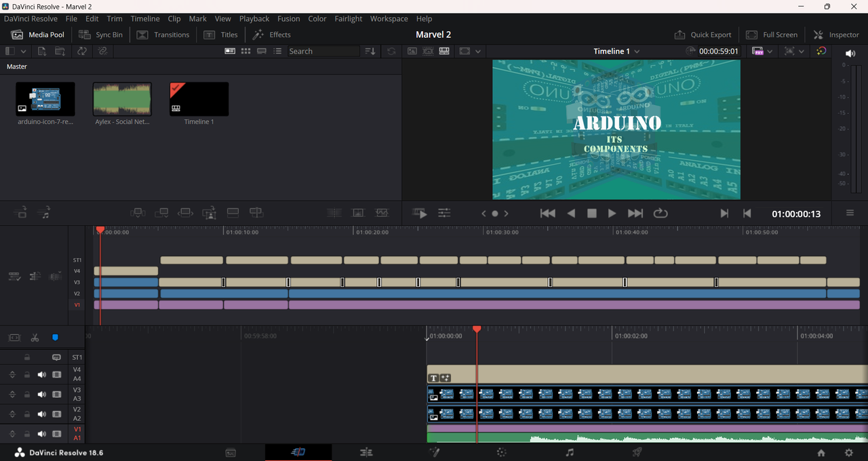Screen dimensions: 868x461
Task: Jump to the first frame
Action: [548, 213]
